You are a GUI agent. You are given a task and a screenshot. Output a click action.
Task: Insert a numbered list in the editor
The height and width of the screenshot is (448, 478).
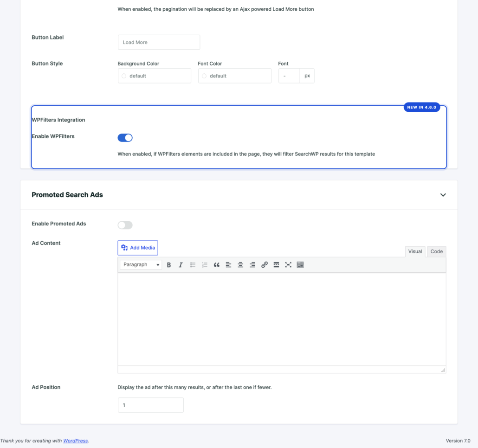(x=205, y=265)
